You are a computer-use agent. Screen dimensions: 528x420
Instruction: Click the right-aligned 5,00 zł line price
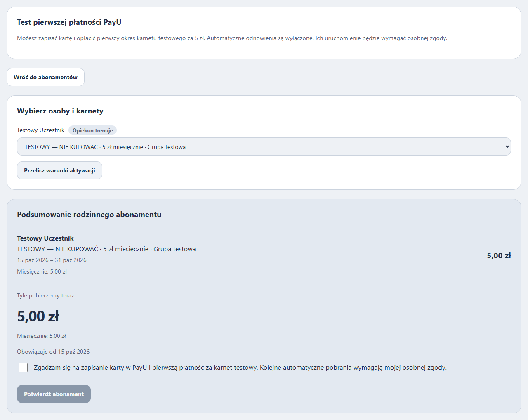pyautogui.click(x=499, y=256)
